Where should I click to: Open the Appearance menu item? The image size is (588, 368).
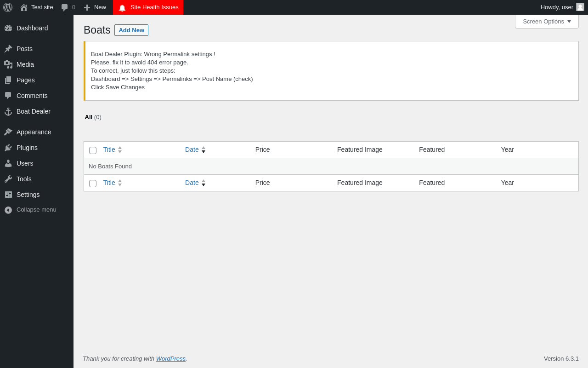pos(37,132)
